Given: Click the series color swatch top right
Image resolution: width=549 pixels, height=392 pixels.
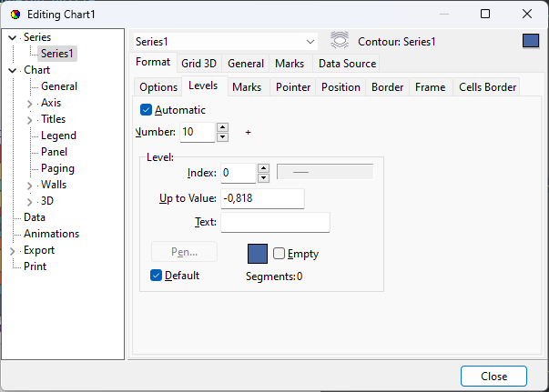Looking at the screenshot, I should [x=531, y=41].
